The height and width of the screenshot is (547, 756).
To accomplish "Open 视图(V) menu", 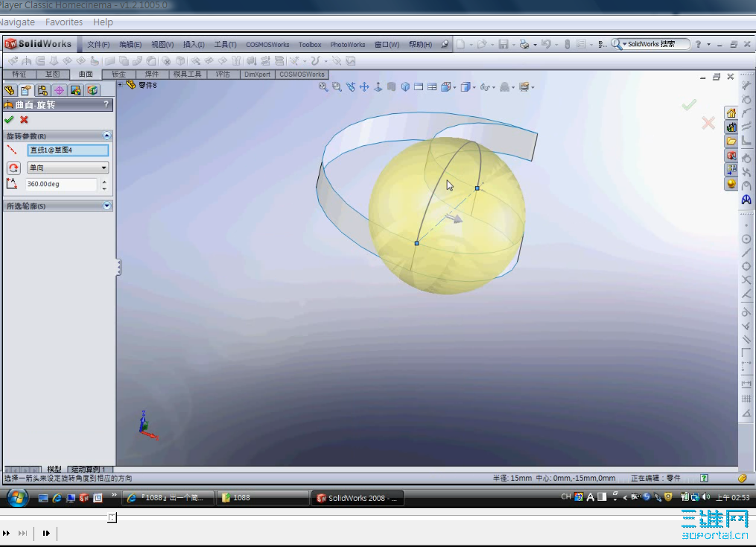I will point(162,45).
